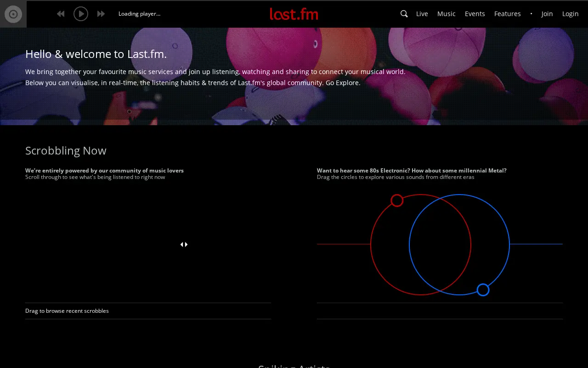Click the 'Loading player...' status text
588x368 pixels.
click(140, 14)
